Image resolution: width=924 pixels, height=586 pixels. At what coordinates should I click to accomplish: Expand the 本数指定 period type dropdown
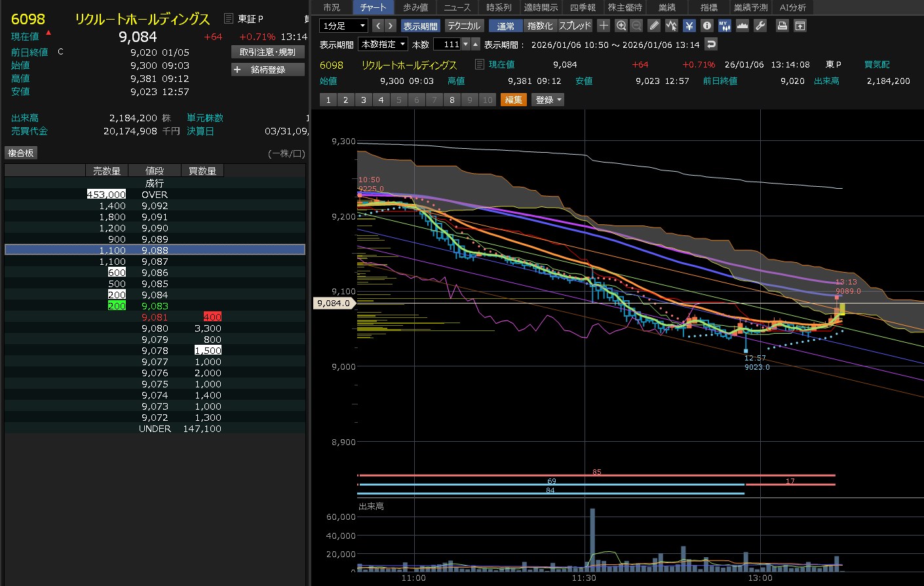coord(383,44)
